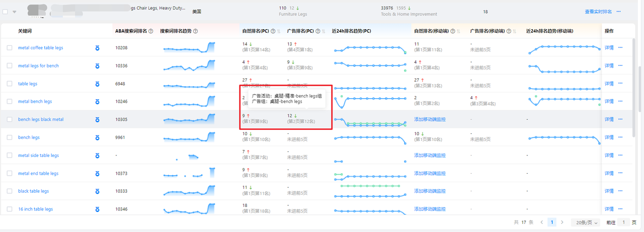Click the medal icon for black table legs
Screen dimensions: 644x232
pyautogui.click(x=98, y=191)
